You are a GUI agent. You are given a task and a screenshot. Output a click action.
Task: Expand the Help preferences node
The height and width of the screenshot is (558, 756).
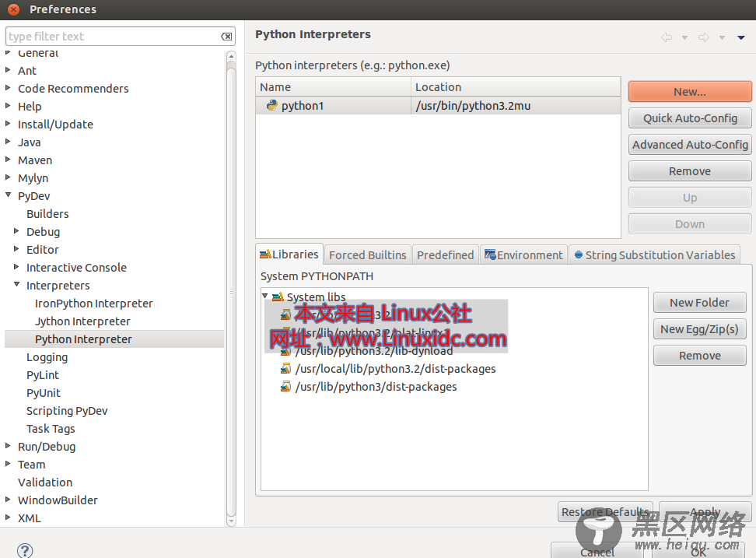pos(8,106)
